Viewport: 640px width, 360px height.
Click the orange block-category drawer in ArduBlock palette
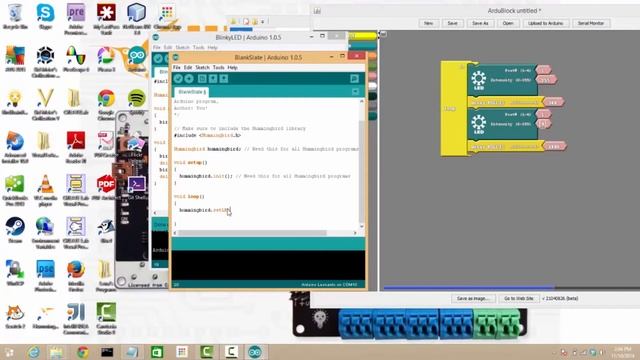[x=372, y=56]
